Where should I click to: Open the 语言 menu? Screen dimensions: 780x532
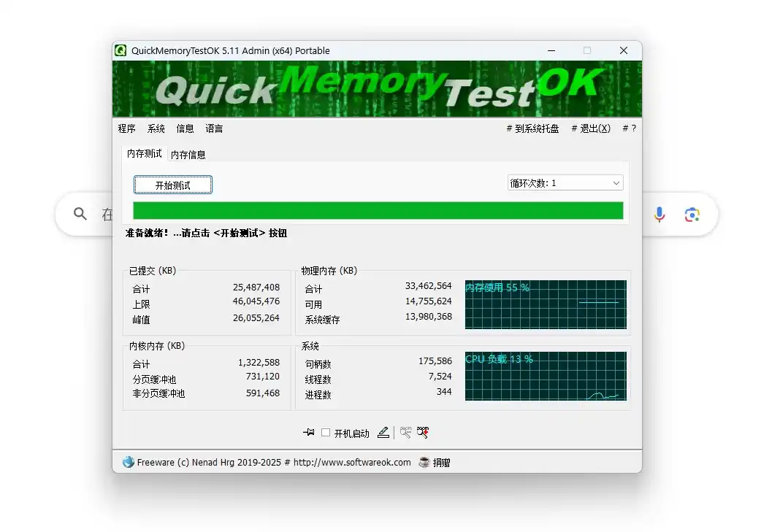coord(214,128)
